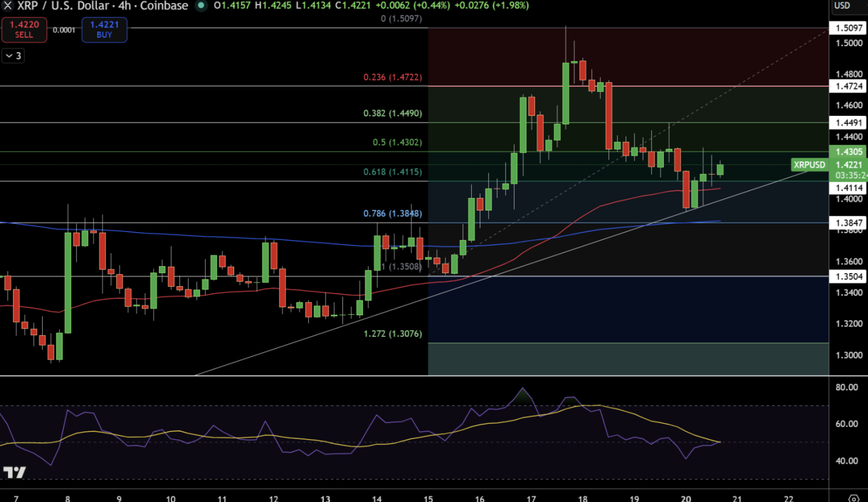Image resolution: width=868 pixels, height=502 pixels.
Task: Click the TradingView logo watermark in the RSI pane
Action: point(15,473)
